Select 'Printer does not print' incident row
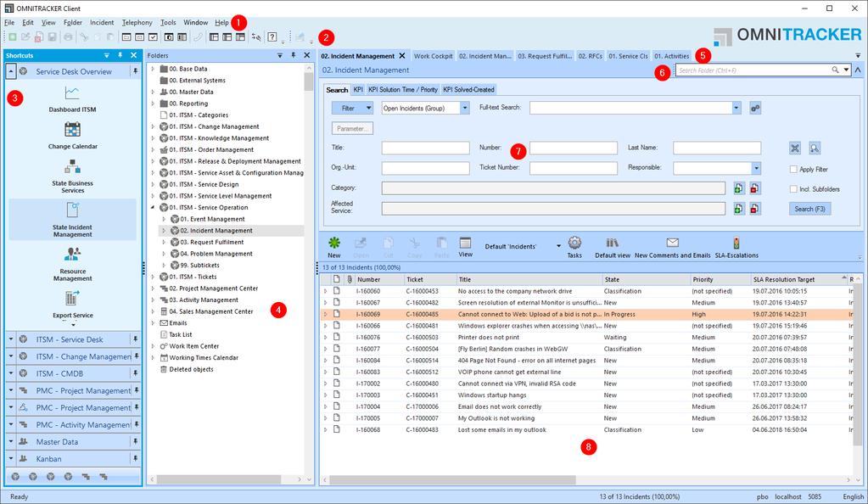This screenshot has height=504, width=868. 587,338
